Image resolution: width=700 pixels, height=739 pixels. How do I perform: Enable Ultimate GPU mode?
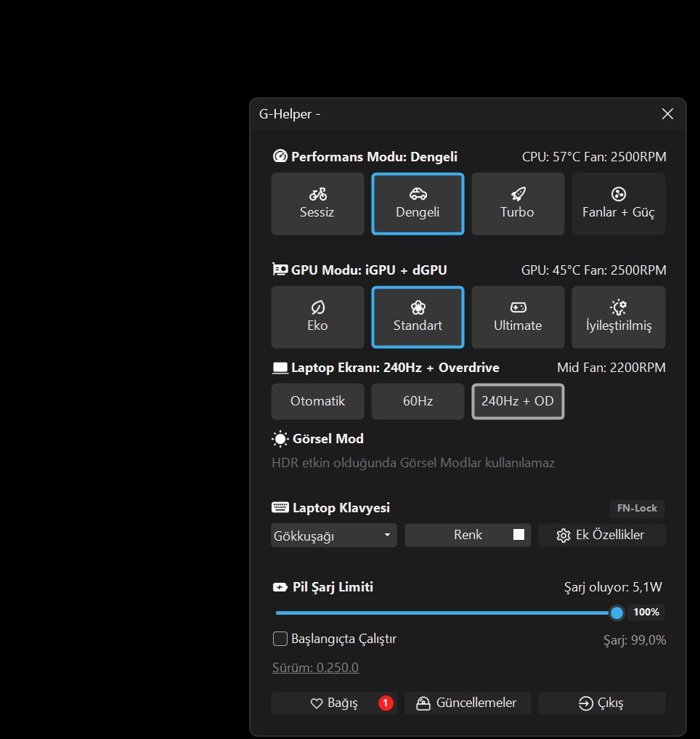tap(518, 318)
